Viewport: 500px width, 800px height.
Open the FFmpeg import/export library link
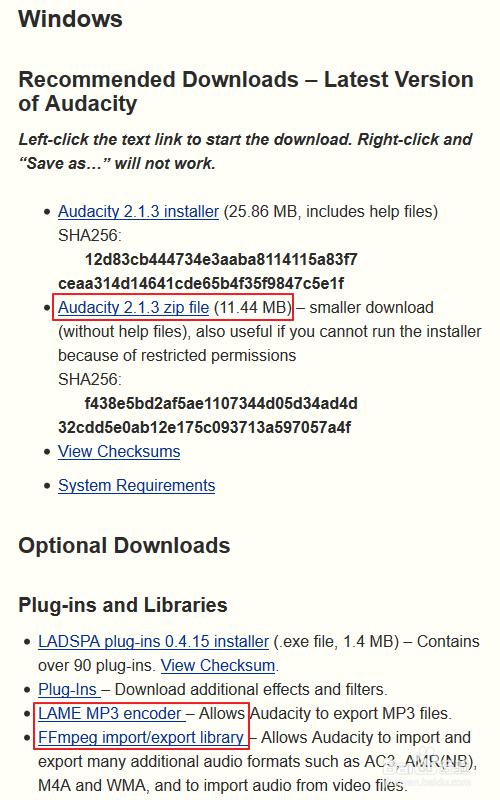(141, 737)
